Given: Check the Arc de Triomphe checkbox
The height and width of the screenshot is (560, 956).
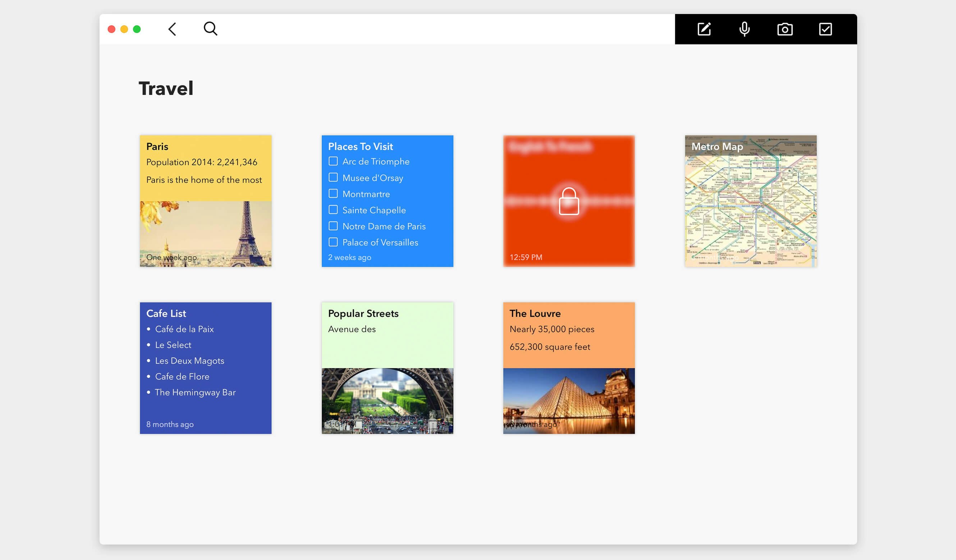Looking at the screenshot, I should pos(333,161).
